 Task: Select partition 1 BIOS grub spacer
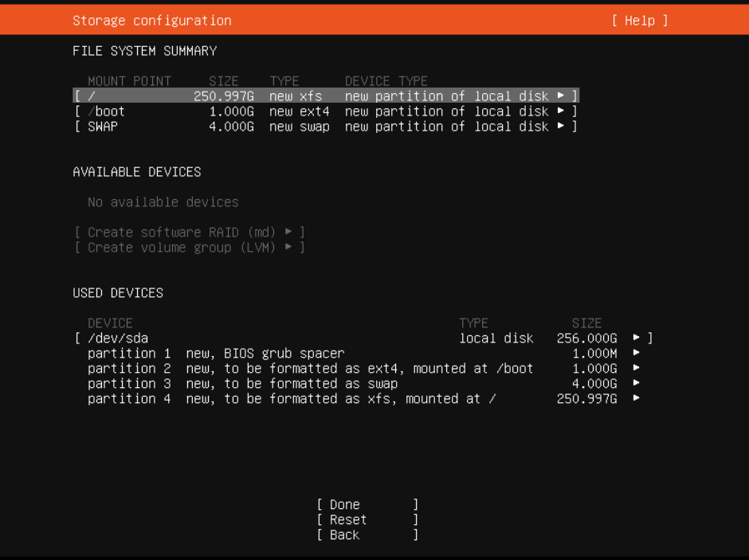[x=363, y=353]
